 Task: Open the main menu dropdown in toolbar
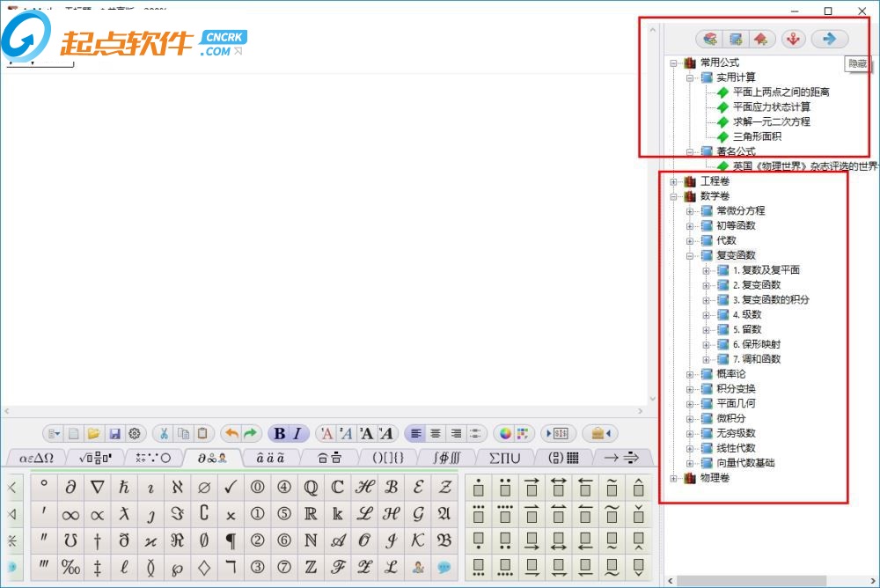click(x=54, y=434)
